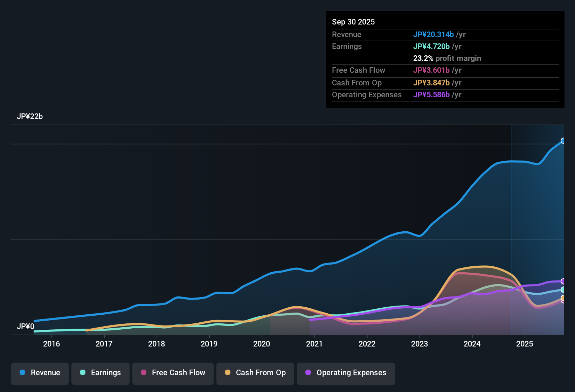Click the teal Earnings legend dot
Viewport: 575px width, 392px height.
83,373
